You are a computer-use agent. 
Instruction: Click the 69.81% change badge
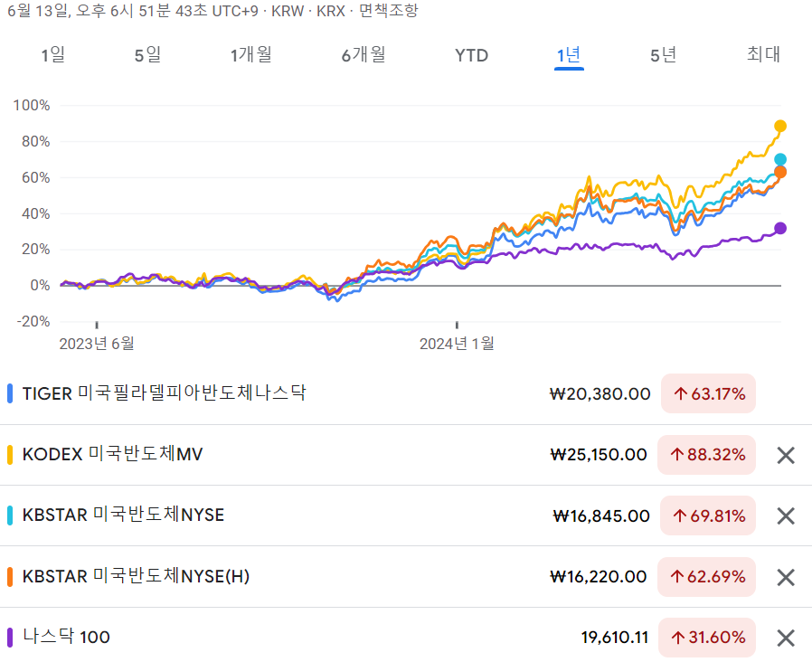(708, 515)
